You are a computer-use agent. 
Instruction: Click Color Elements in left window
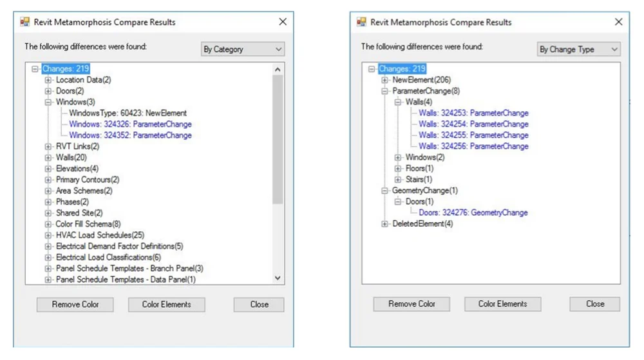pos(166,305)
